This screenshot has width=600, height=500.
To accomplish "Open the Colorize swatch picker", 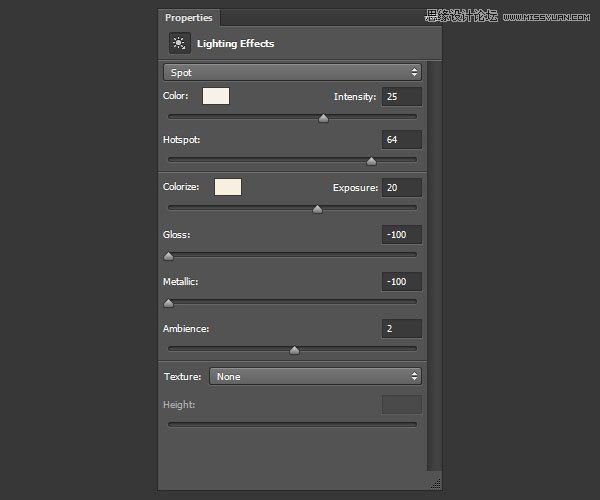I will [x=228, y=187].
